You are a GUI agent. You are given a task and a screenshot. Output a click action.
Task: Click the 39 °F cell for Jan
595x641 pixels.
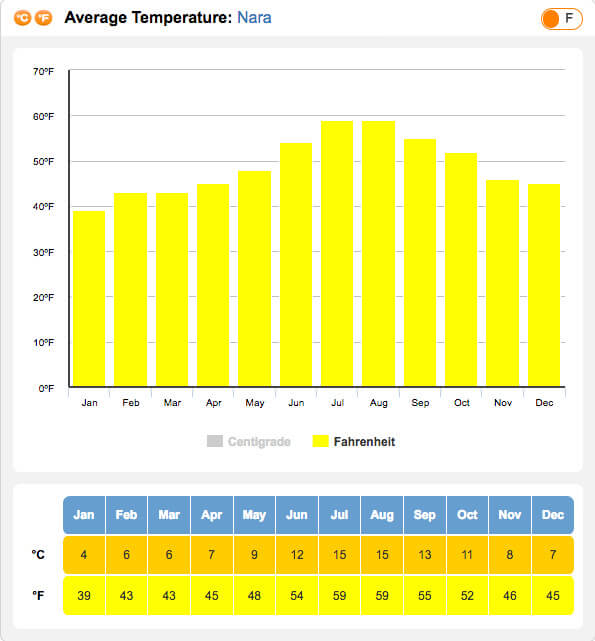point(84,595)
